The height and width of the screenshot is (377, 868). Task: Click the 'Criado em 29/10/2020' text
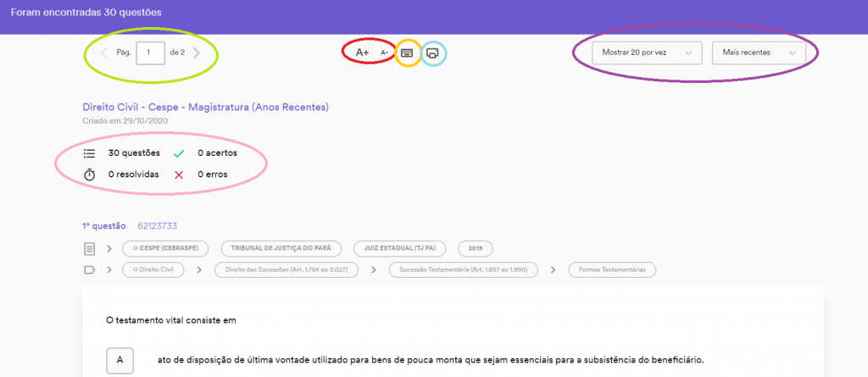(x=125, y=120)
